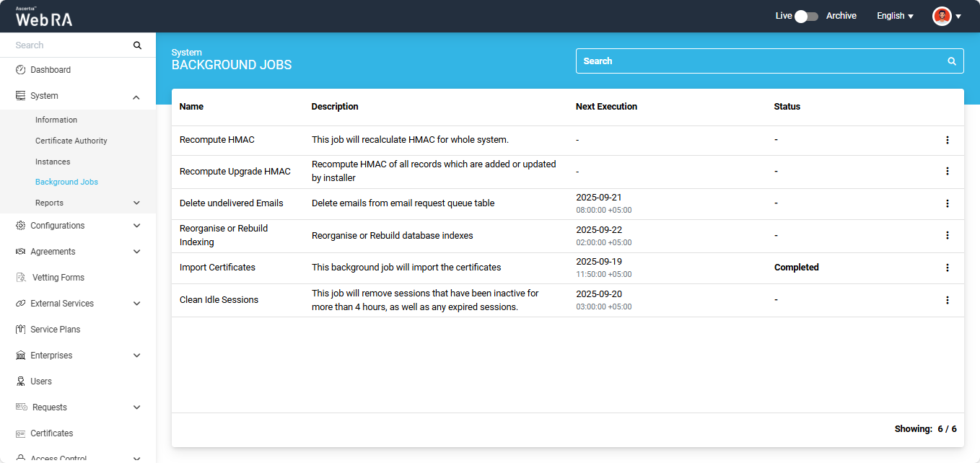Open three-dot menu for Clean Idle Sessions
Viewport: 980px width, 463px height.
click(x=948, y=300)
